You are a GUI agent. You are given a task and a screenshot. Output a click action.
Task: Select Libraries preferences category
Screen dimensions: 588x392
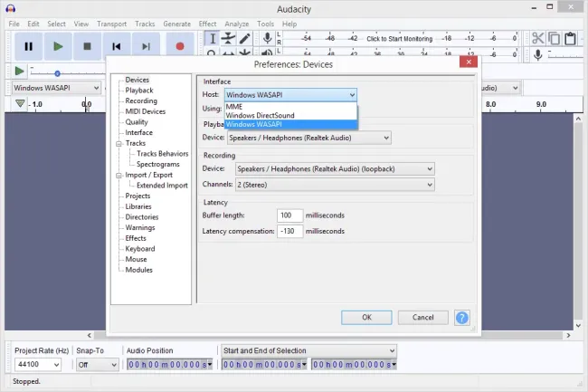tap(138, 206)
